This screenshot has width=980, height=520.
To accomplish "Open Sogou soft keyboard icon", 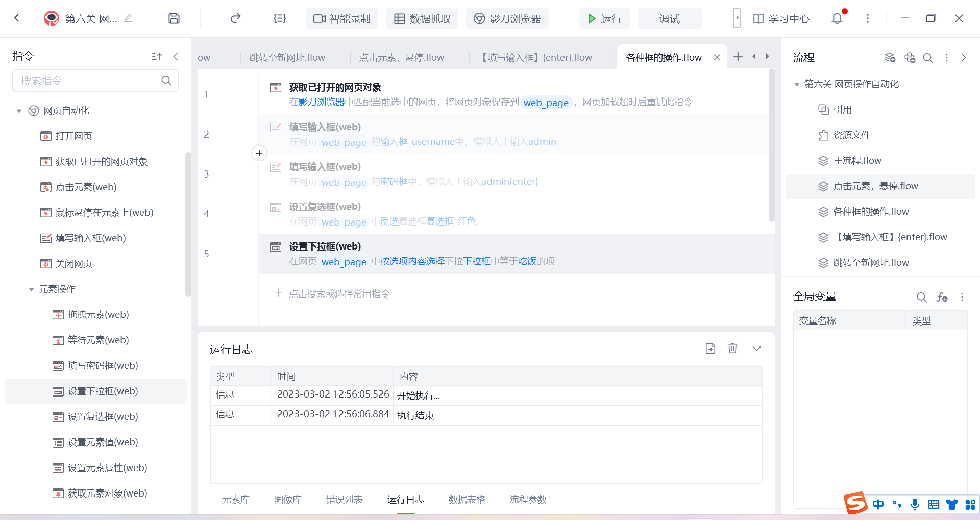I will pos(934,504).
